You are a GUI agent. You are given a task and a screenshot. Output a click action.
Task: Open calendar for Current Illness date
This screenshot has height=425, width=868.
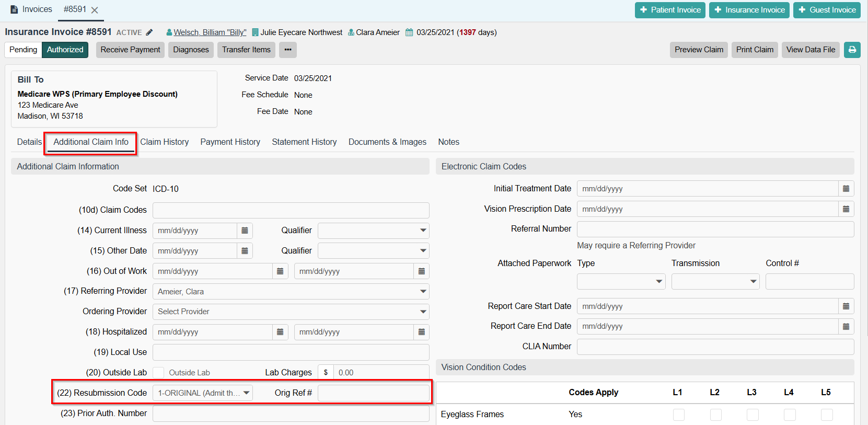click(x=245, y=231)
